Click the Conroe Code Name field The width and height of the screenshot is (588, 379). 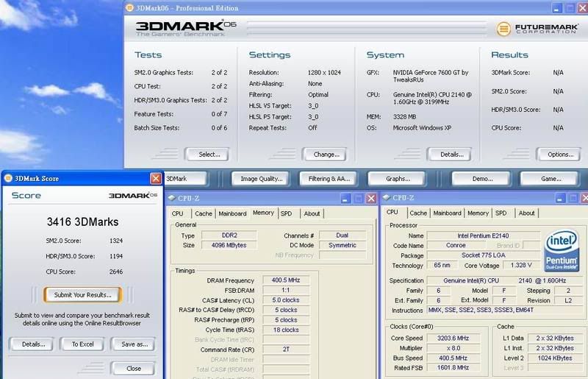pyautogui.click(x=456, y=245)
